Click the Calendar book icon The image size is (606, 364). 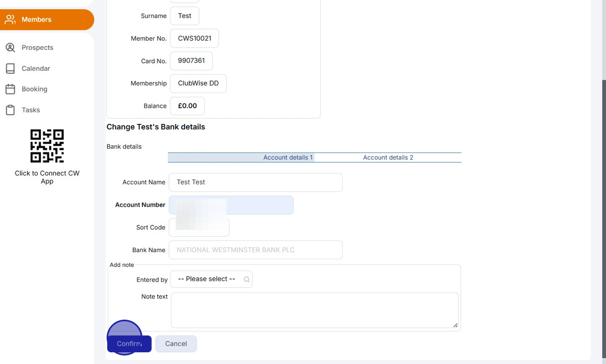[x=10, y=68]
